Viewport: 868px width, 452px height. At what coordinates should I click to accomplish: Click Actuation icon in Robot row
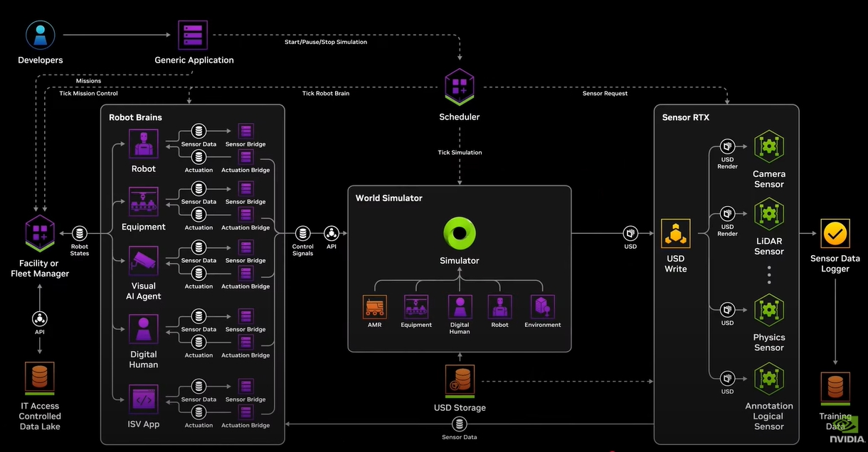point(199,157)
